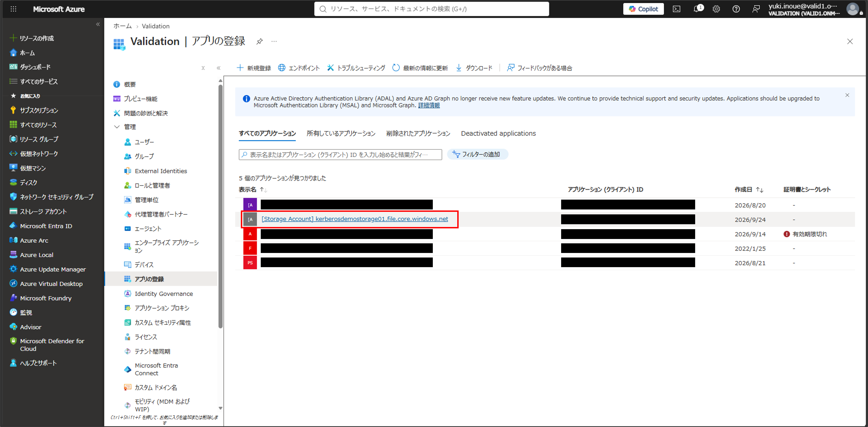This screenshot has width=868, height=427.
Task: Collapse the 管理 section in resource menu
Action: (117, 127)
